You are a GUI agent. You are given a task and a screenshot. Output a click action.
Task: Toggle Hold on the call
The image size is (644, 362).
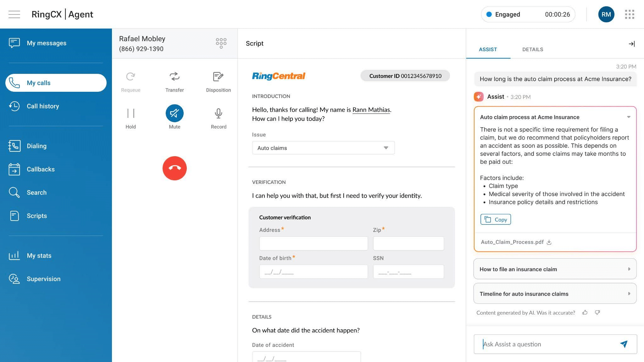coord(130,113)
